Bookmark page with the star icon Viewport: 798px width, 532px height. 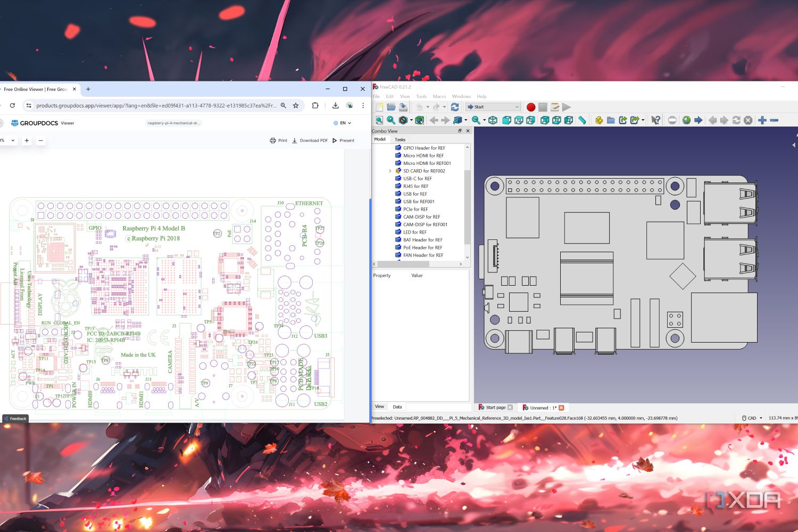pos(296,105)
